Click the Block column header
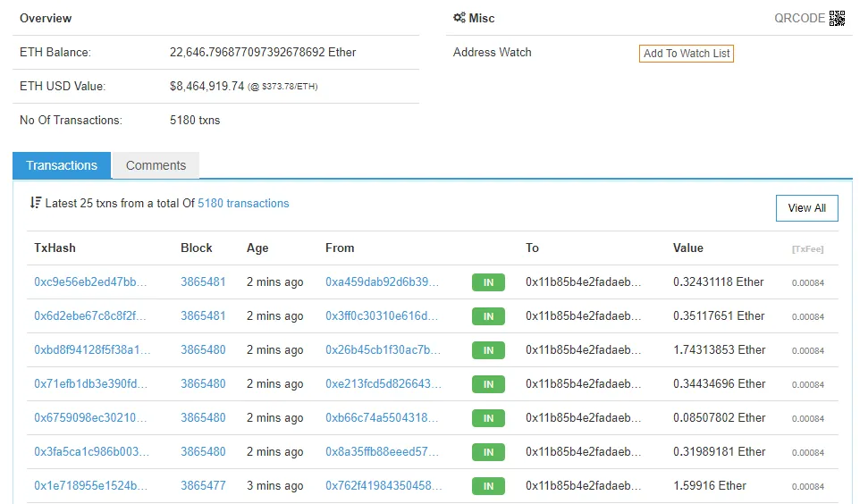 (x=197, y=248)
